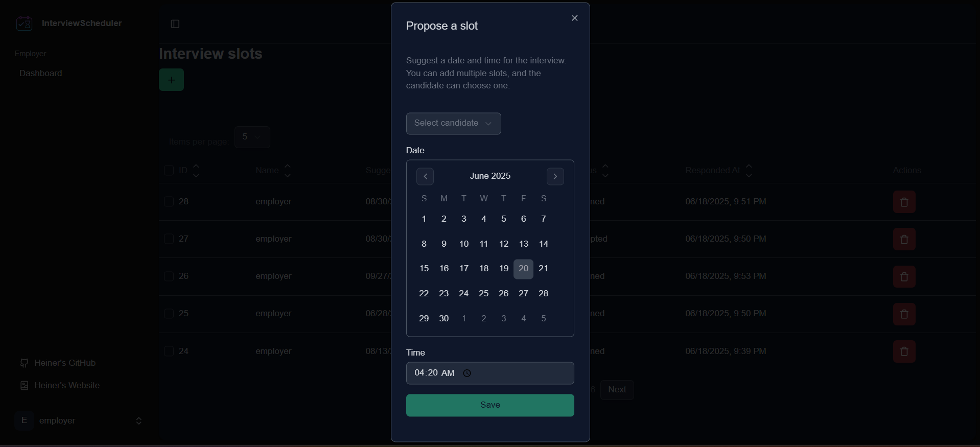Check the checkbox for row 27

[169, 239]
